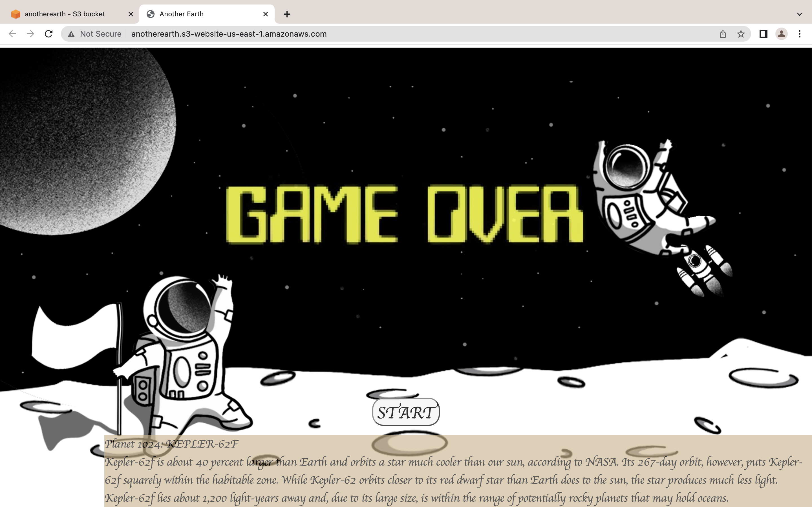Reload the Another Earth page

pyautogui.click(x=49, y=34)
